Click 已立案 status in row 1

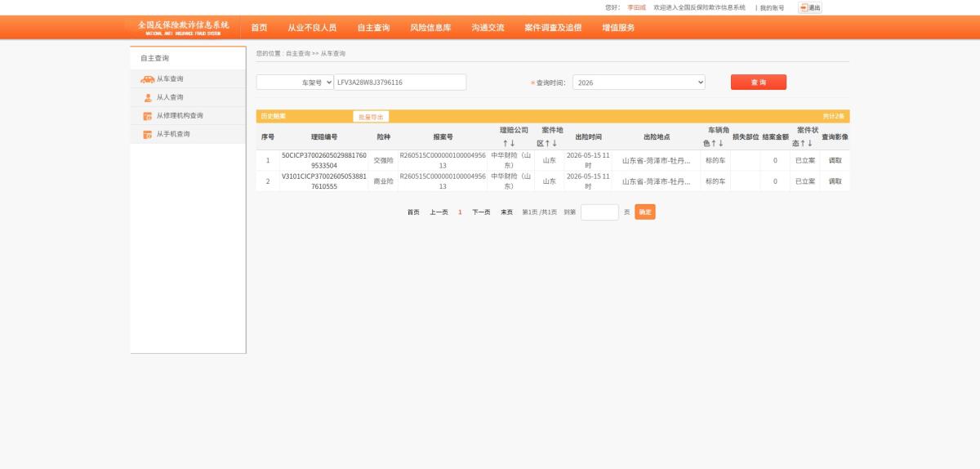[805, 160]
